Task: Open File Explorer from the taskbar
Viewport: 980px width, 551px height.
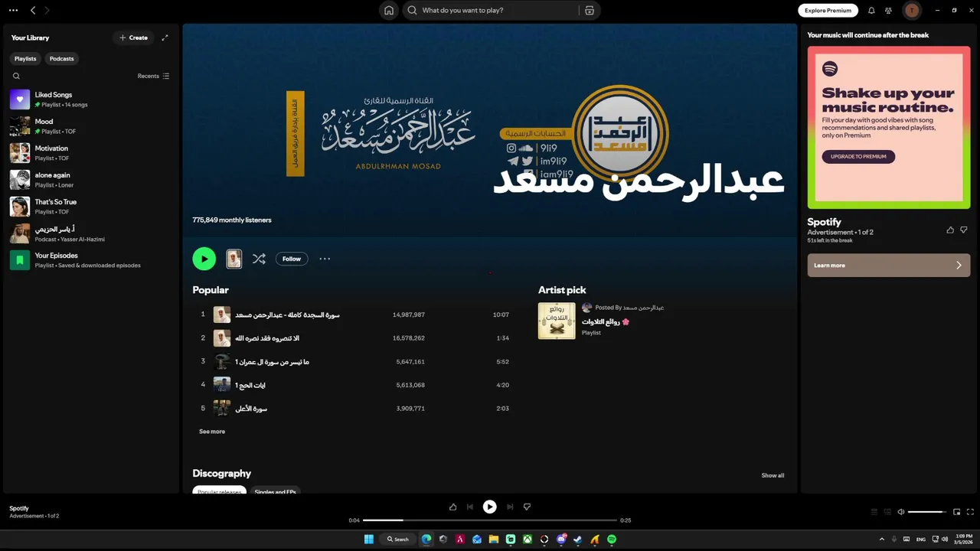Action: coord(494,540)
